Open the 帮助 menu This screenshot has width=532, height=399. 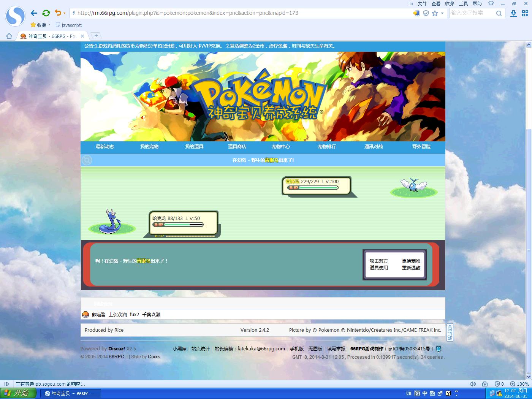[477, 4]
